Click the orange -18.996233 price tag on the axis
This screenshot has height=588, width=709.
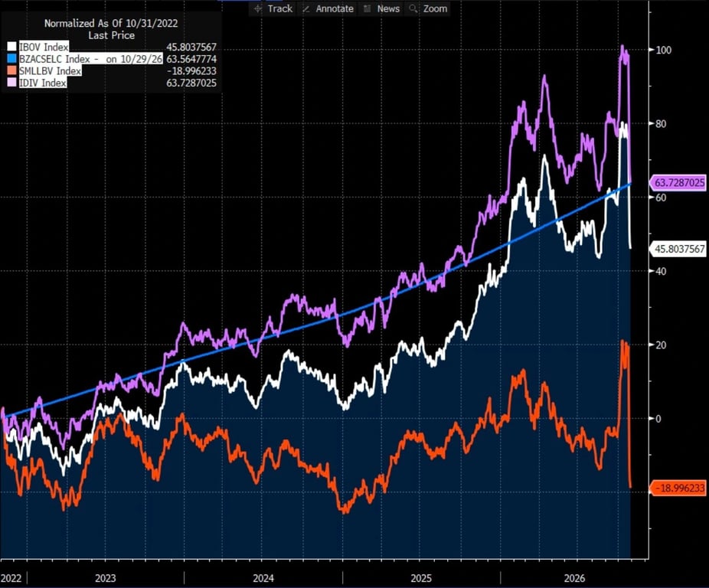coord(678,488)
